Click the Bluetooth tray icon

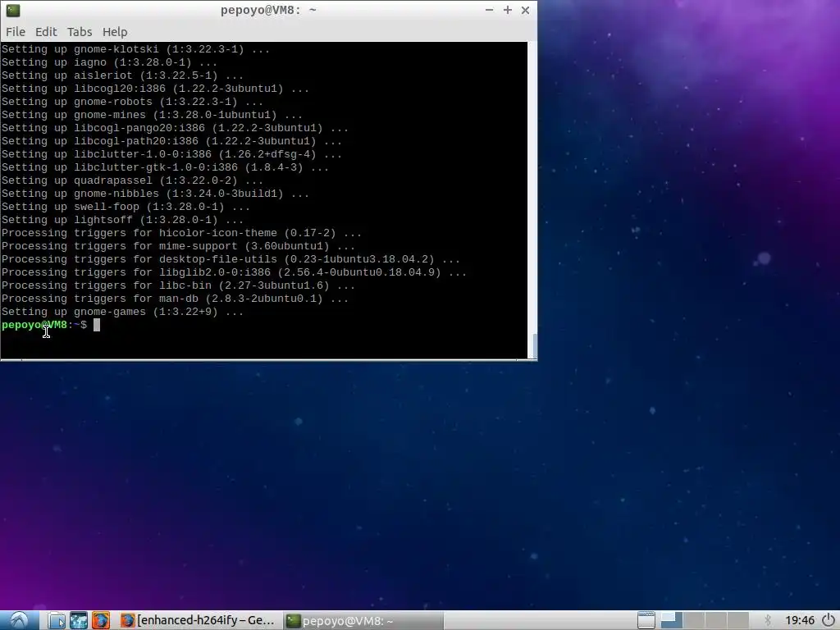(x=768, y=620)
